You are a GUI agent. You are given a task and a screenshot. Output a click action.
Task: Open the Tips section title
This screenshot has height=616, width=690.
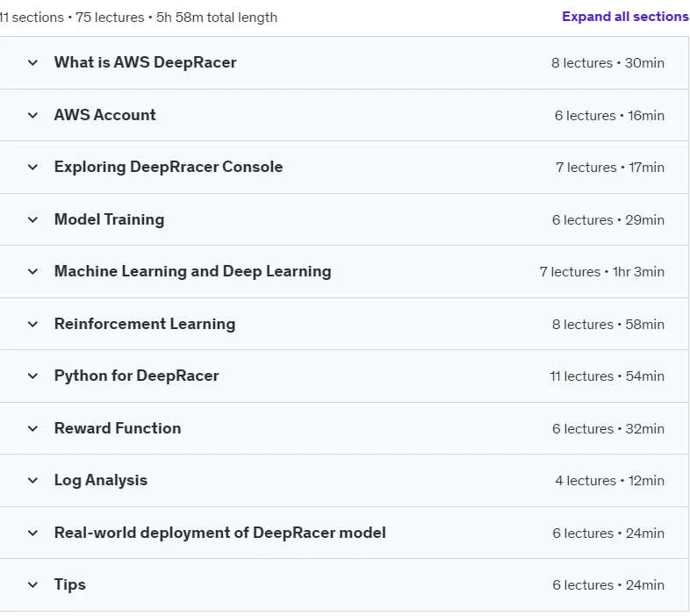click(x=70, y=584)
